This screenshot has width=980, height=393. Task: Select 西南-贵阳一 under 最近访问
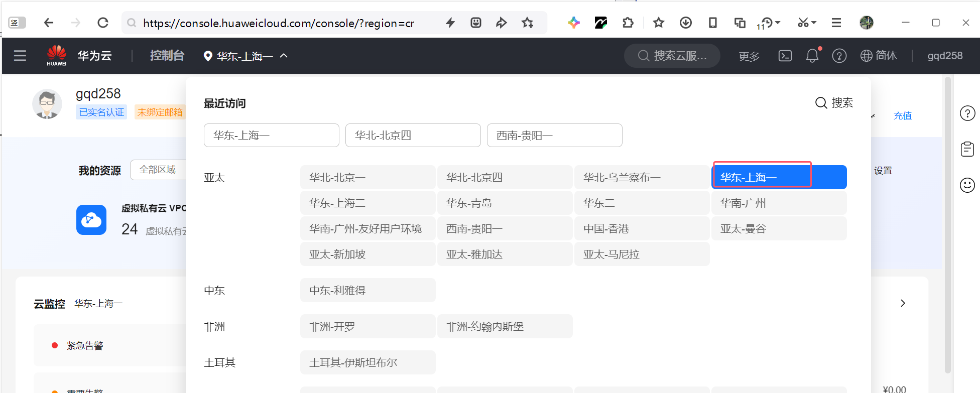(555, 136)
